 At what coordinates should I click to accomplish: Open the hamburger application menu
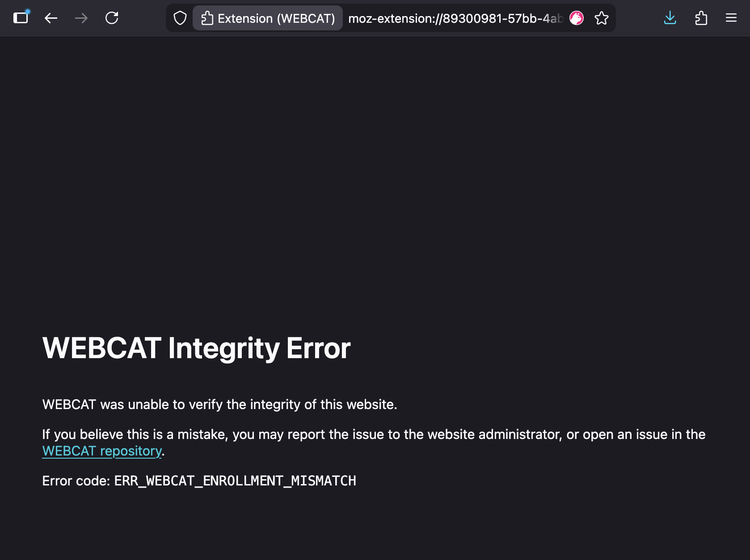[731, 18]
